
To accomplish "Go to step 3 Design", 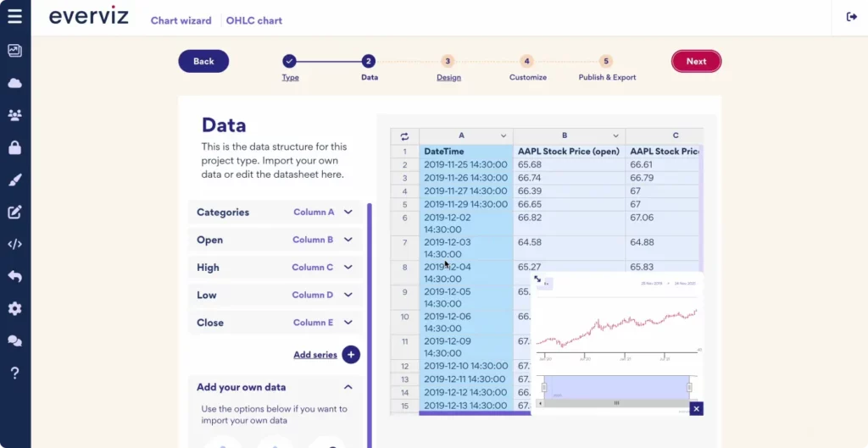I will coord(448,68).
